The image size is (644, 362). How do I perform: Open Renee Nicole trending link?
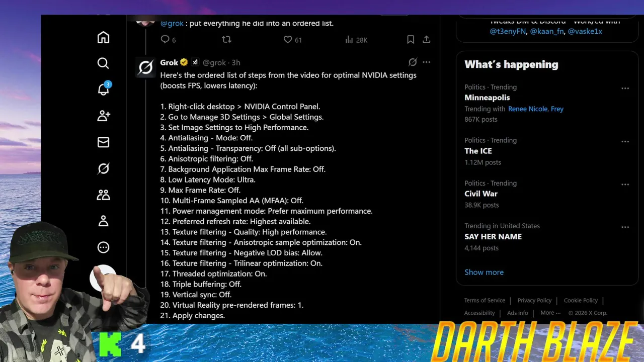528,109
